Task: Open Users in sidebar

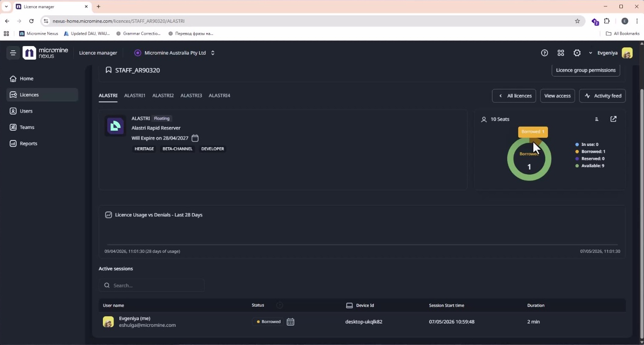Action: pos(42,111)
